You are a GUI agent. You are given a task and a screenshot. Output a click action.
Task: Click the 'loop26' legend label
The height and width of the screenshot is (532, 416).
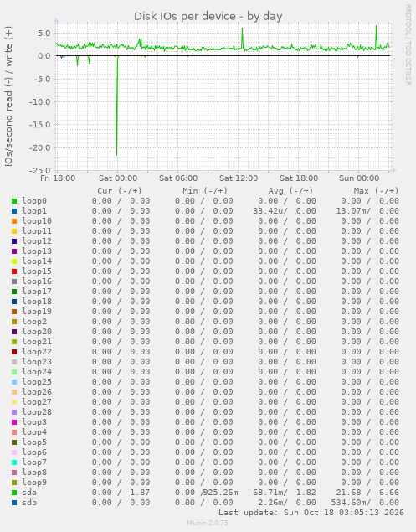[37, 392]
